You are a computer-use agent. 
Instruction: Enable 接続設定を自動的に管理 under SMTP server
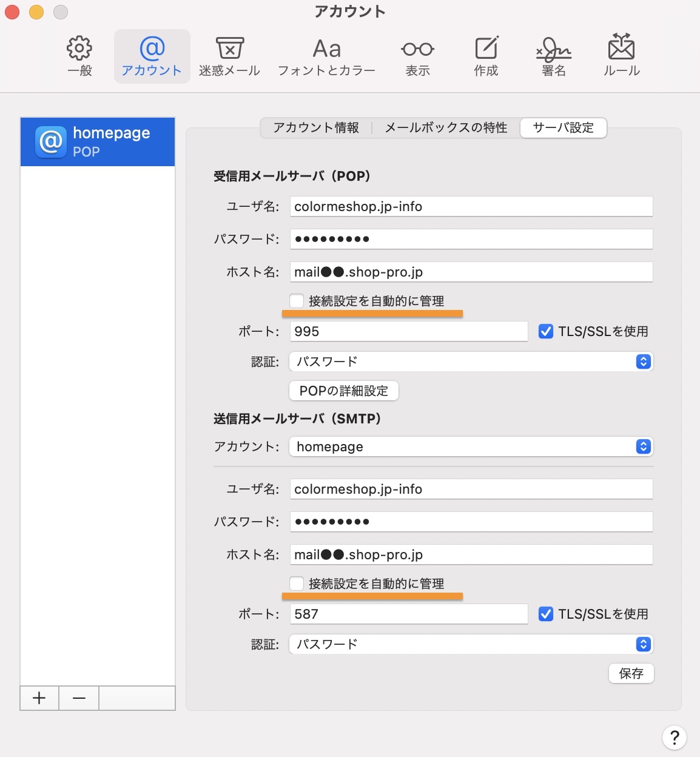point(297,584)
